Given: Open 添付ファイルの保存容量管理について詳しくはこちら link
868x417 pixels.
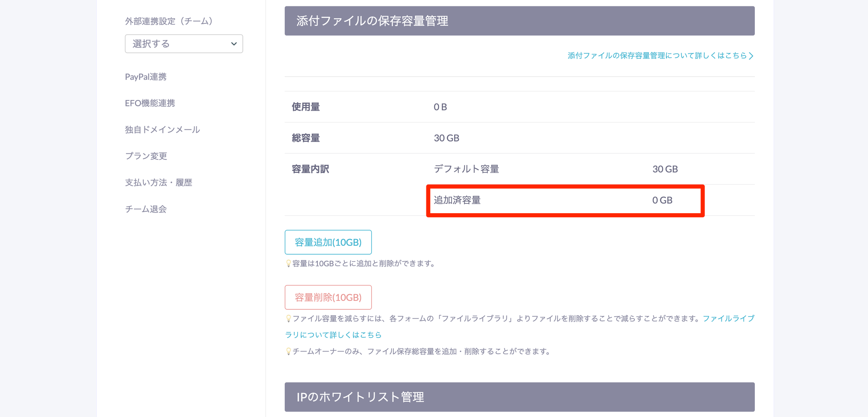Looking at the screenshot, I should click(657, 56).
